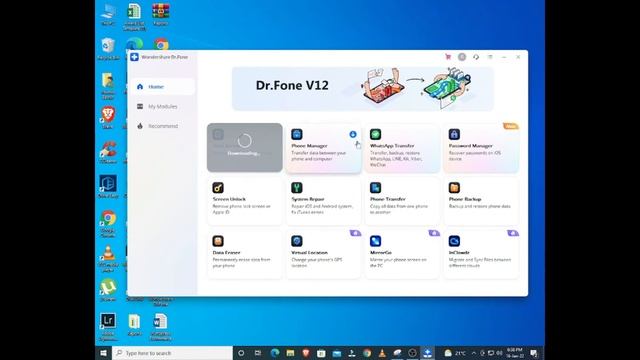Open the Word document on desktop
640x360 pixels.
pos(160,327)
